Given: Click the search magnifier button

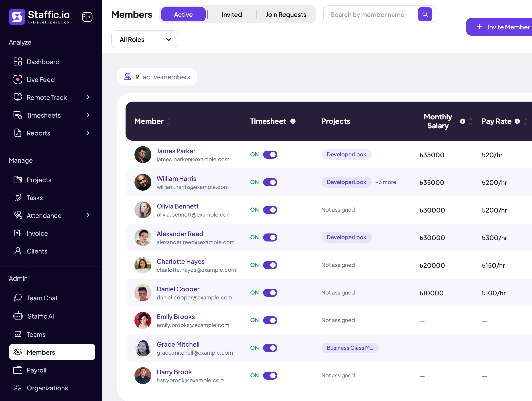Looking at the screenshot, I should pyautogui.click(x=425, y=14).
